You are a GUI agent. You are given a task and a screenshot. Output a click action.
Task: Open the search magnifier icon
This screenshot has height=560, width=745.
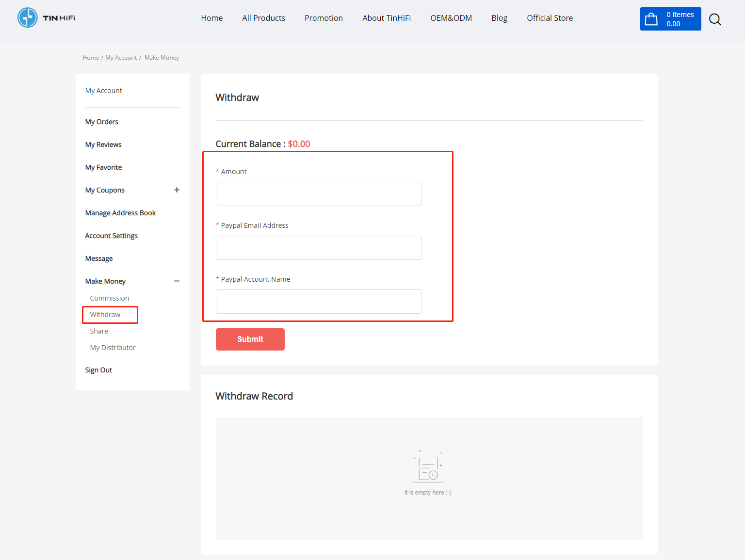tap(715, 19)
